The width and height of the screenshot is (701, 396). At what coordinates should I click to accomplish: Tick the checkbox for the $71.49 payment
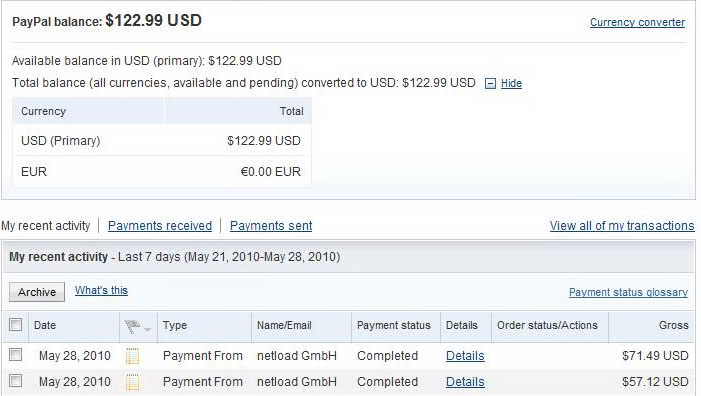pos(16,355)
